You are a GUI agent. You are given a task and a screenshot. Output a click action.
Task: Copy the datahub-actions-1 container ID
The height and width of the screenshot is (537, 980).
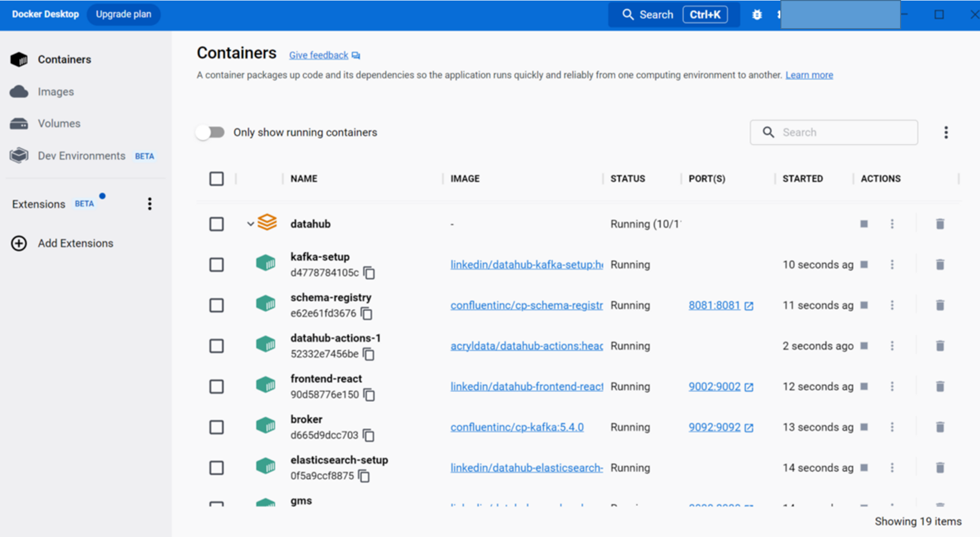(369, 354)
